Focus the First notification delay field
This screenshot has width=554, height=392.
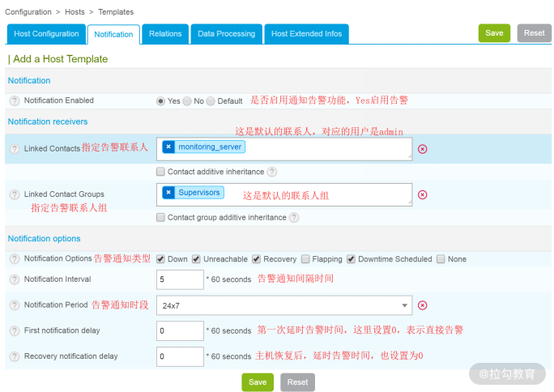(x=180, y=331)
